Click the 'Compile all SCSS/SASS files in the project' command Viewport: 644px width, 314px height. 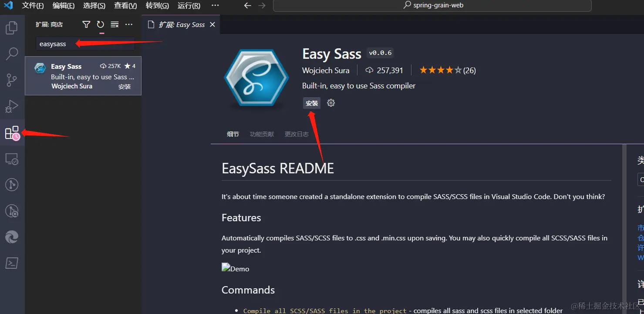point(325,311)
